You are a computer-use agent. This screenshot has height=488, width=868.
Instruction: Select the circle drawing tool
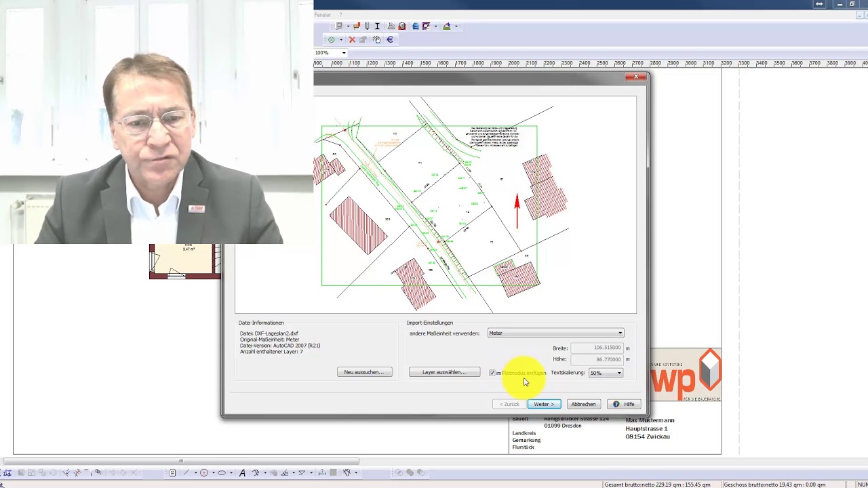pos(204,472)
